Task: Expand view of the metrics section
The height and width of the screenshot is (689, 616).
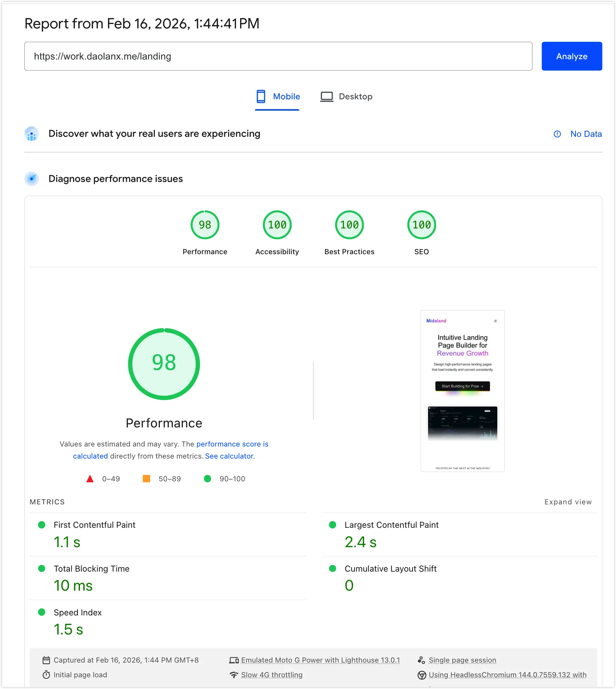Action: 568,502
